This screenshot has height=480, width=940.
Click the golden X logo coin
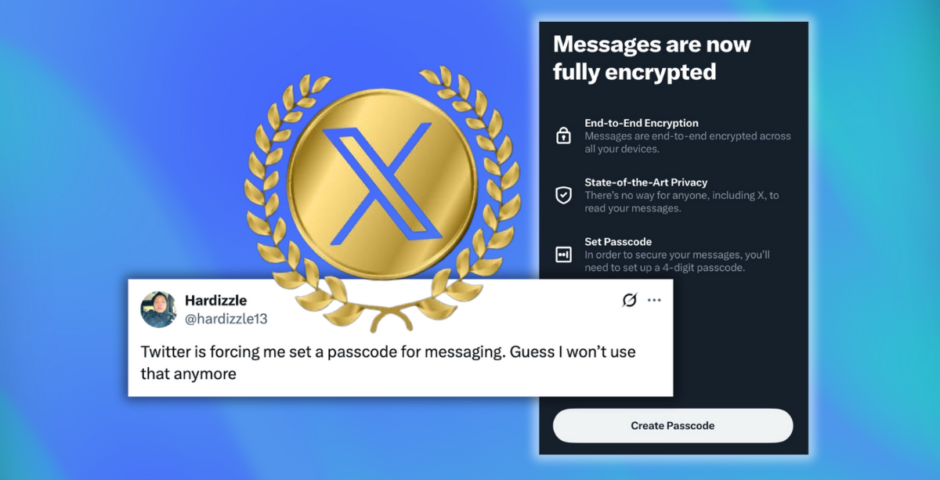coord(382,184)
